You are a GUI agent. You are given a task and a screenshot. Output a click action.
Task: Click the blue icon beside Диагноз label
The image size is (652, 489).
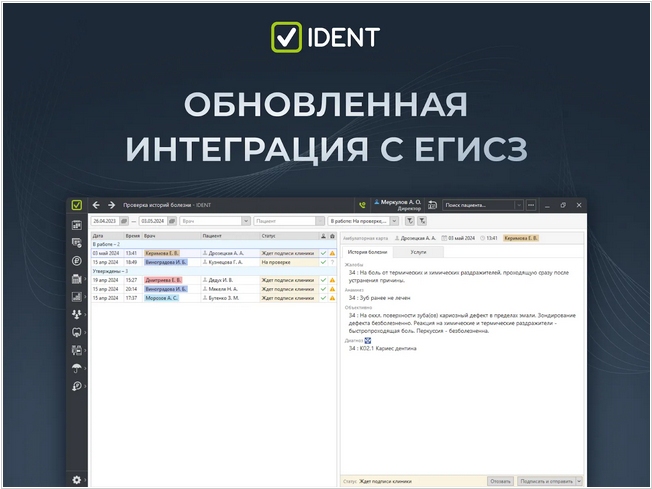coord(368,341)
